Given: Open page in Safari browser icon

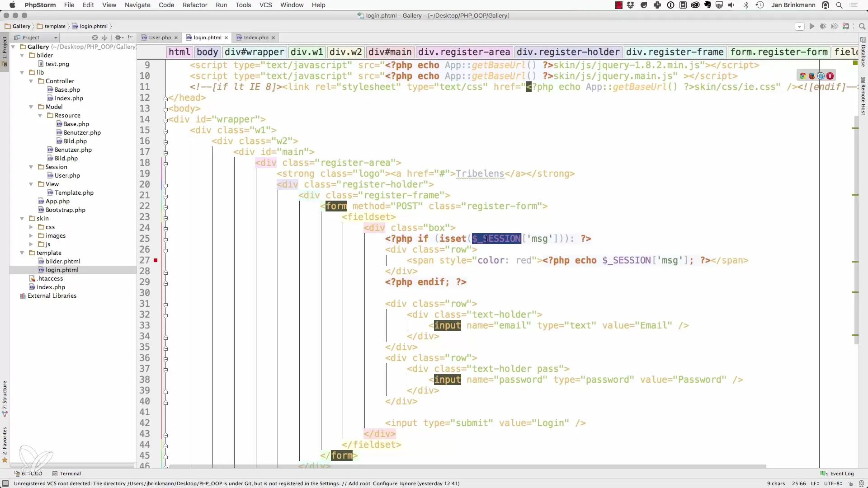Looking at the screenshot, I should point(821,76).
